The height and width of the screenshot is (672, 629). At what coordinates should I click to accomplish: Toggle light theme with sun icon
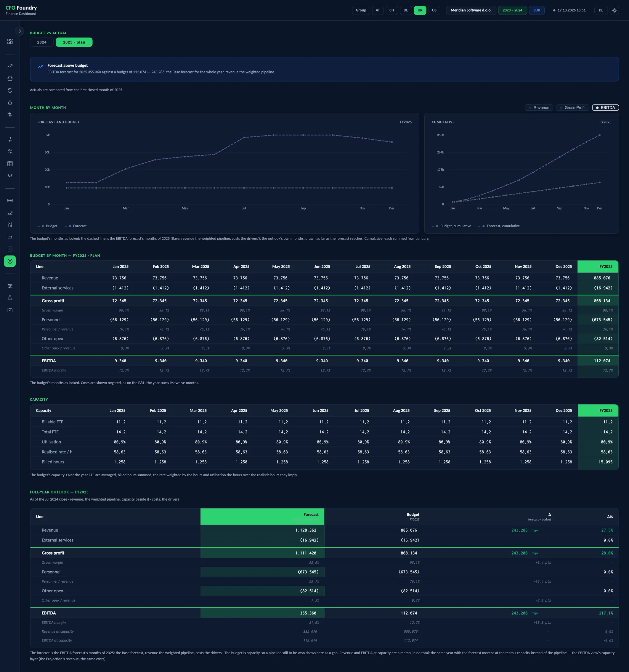pyautogui.click(x=614, y=10)
